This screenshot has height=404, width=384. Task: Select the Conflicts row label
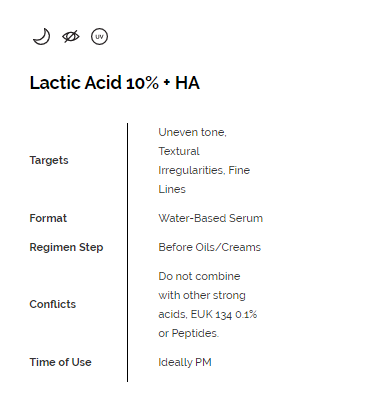tap(53, 304)
